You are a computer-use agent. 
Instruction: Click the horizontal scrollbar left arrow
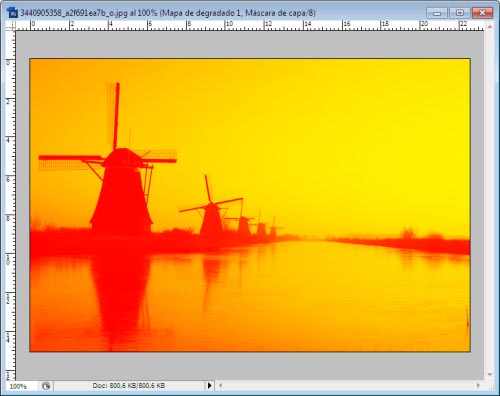point(220,386)
